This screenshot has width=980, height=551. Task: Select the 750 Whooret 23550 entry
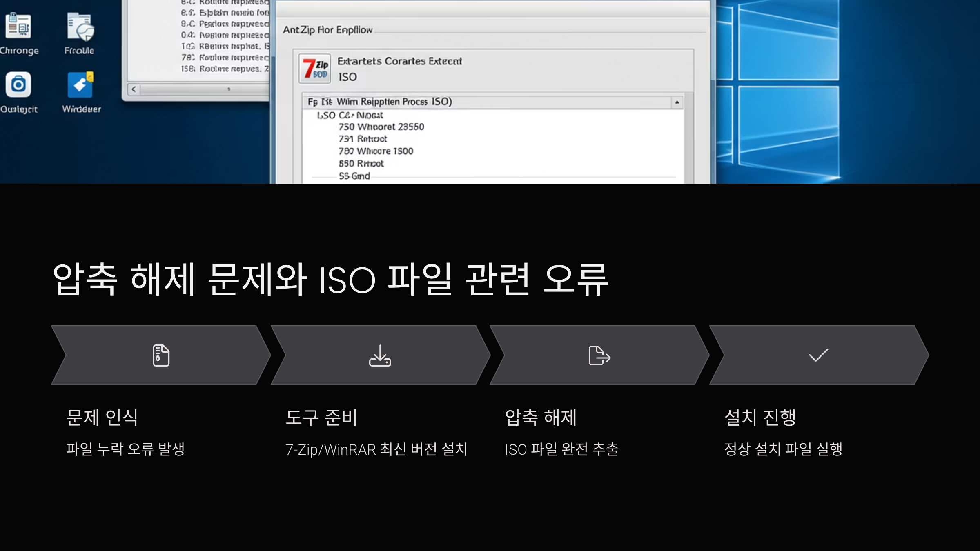click(x=381, y=127)
